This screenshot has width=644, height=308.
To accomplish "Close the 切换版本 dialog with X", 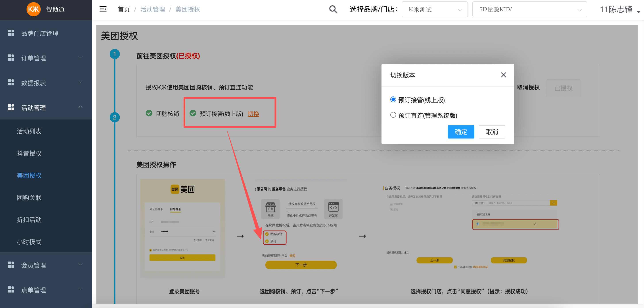I will point(503,75).
